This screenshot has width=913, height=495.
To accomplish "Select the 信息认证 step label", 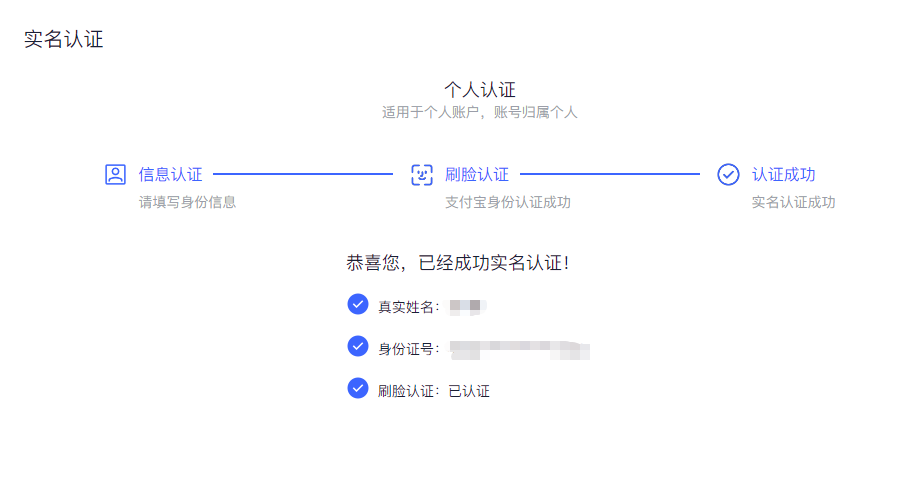I will click(x=170, y=174).
